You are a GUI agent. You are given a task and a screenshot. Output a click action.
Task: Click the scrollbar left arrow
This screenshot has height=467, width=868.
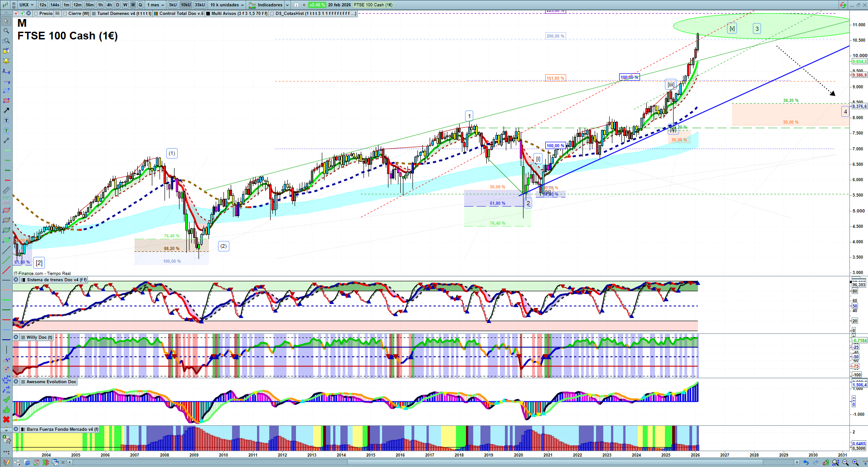pos(69,462)
